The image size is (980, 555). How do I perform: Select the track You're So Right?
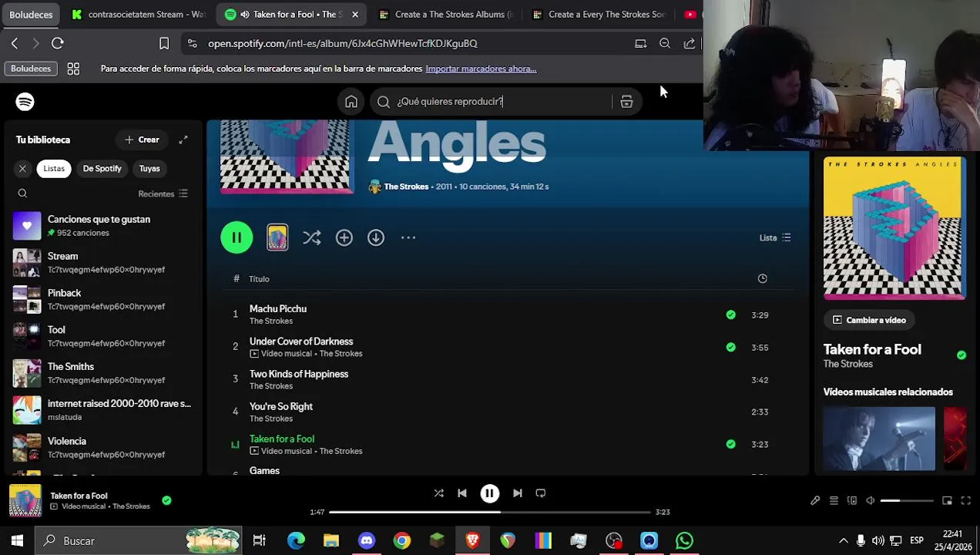pyautogui.click(x=281, y=406)
